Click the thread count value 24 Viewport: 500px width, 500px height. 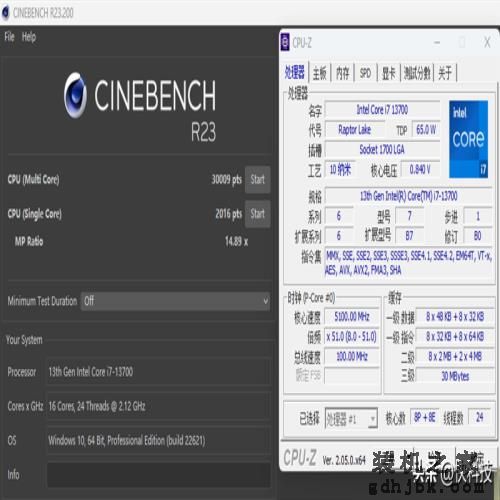[479, 417]
